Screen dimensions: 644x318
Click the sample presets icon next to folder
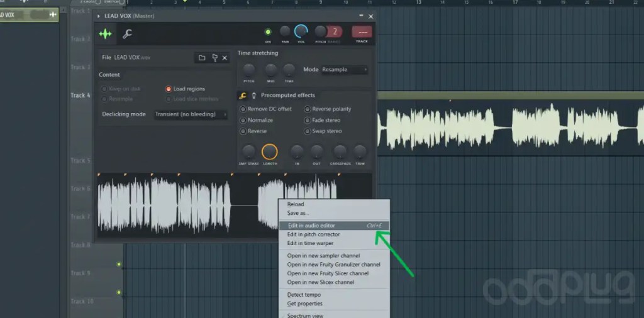(x=214, y=58)
